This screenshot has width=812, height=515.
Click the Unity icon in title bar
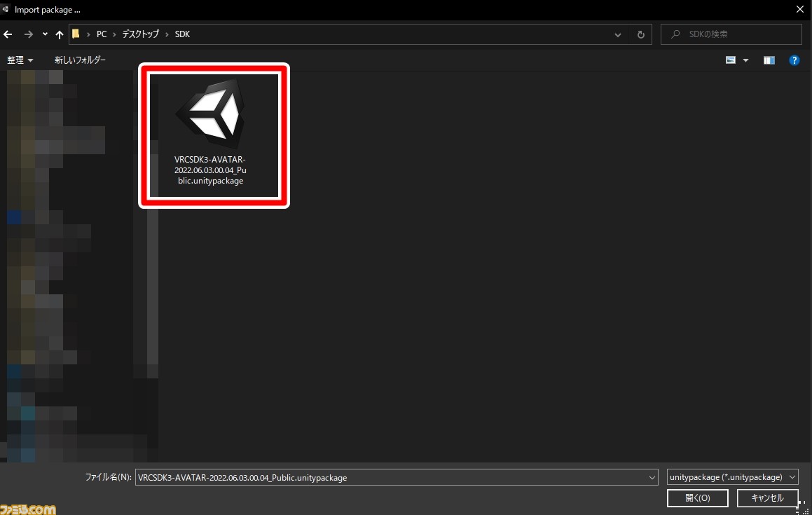click(x=5, y=9)
